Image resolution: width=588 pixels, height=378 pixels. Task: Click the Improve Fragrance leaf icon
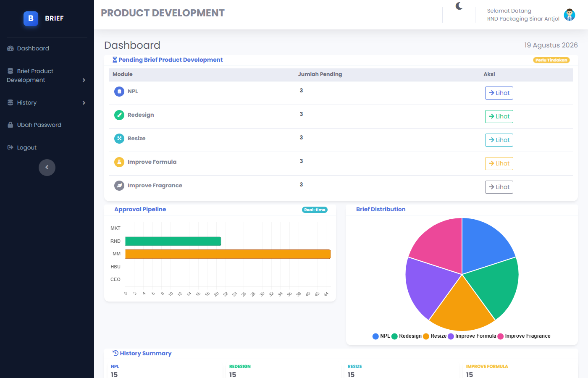coord(119,185)
